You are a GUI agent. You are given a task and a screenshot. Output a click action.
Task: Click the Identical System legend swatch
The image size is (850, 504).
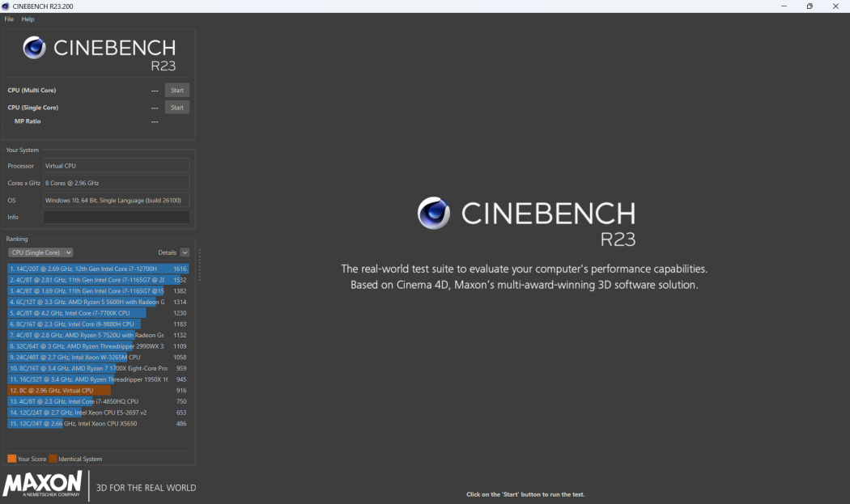pos(53,459)
